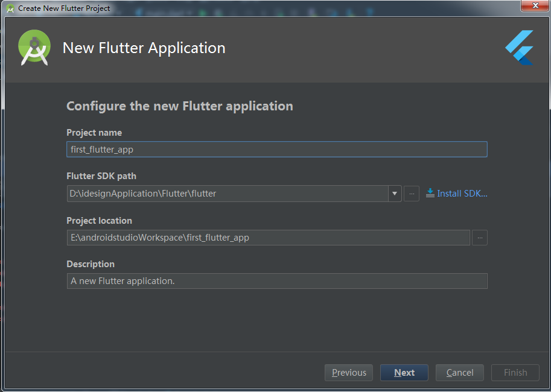Select the Description input field
The height and width of the screenshot is (392, 551).
[276, 281]
